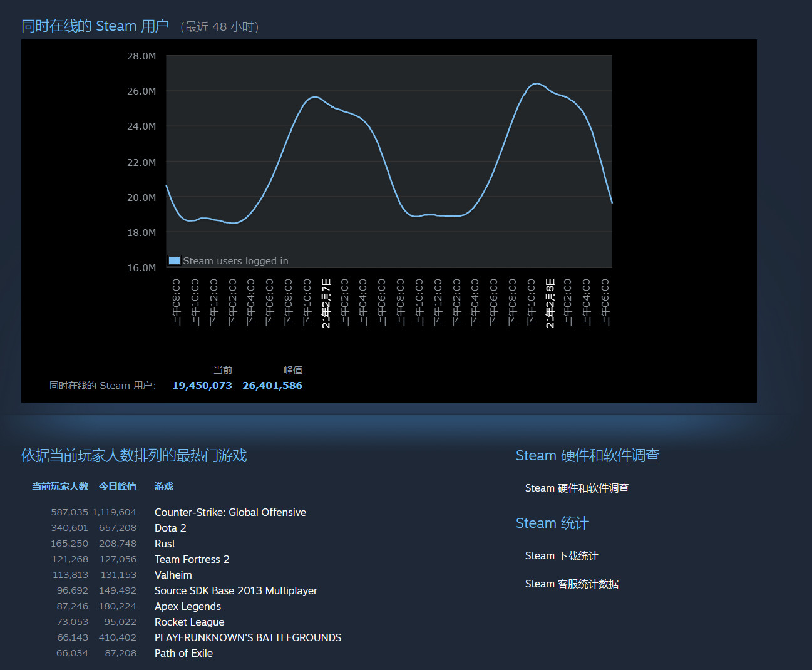Open Steam 硬件和软件调查 link
This screenshot has width=812, height=670.
pyautogui.click(x=577, y=488)
